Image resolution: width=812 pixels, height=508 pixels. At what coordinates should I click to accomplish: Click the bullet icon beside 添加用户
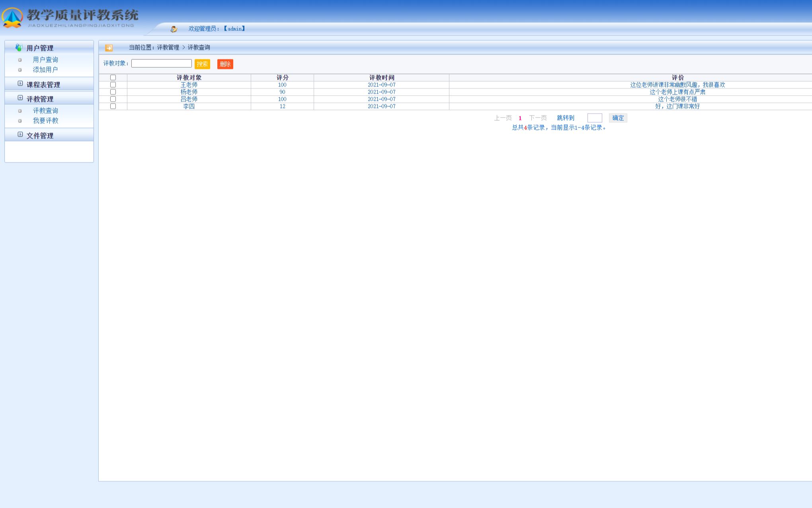(20, 70)
